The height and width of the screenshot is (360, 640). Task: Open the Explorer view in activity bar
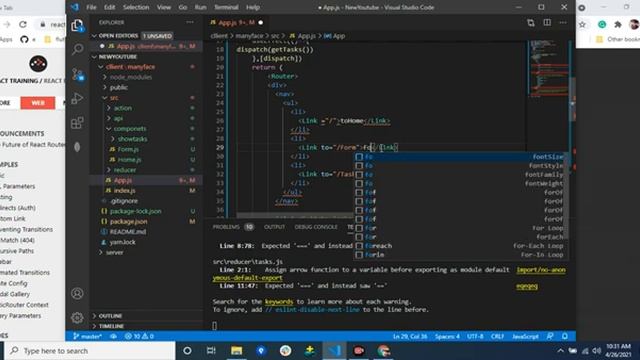click(77, 26)
